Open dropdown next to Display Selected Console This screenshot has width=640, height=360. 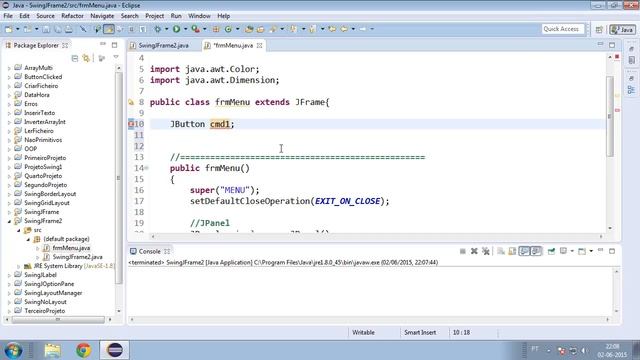pyautogui.click(x=572, y=251)
